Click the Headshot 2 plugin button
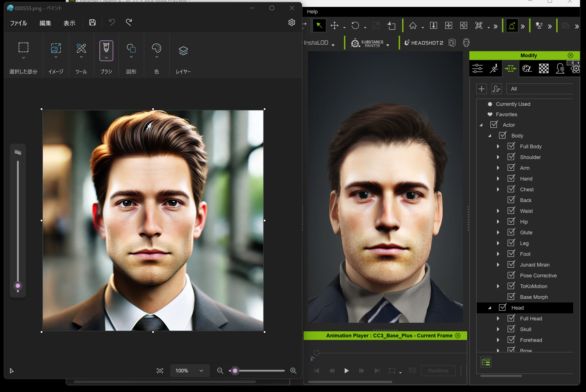 [424, 43]
